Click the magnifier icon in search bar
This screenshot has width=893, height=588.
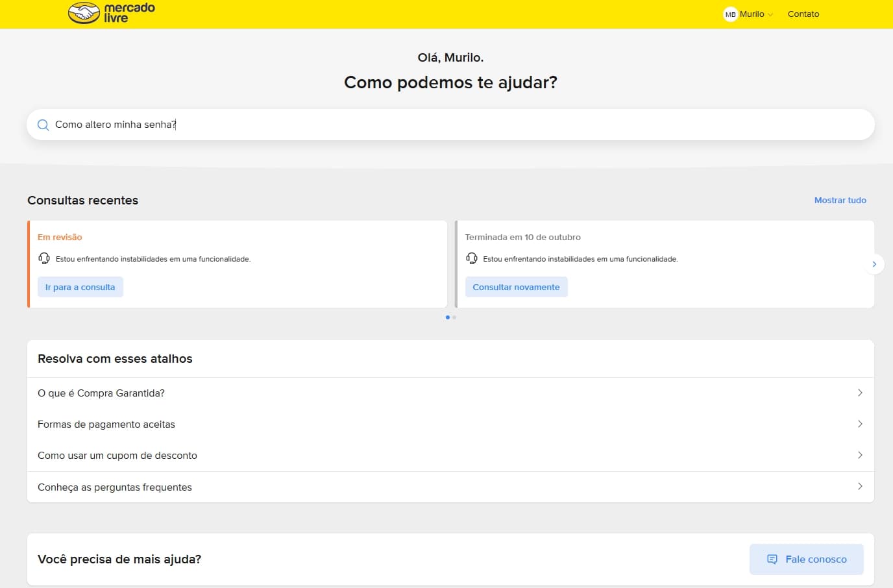43,125
